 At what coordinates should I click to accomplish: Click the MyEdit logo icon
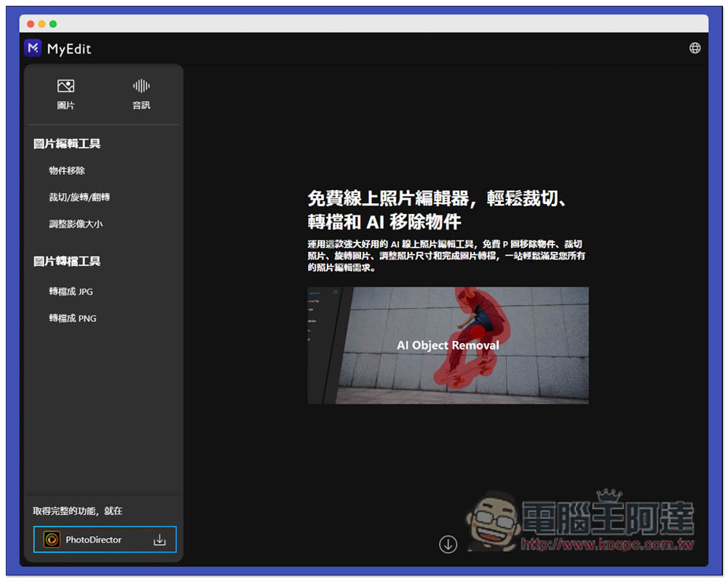[x=33, y=49]
